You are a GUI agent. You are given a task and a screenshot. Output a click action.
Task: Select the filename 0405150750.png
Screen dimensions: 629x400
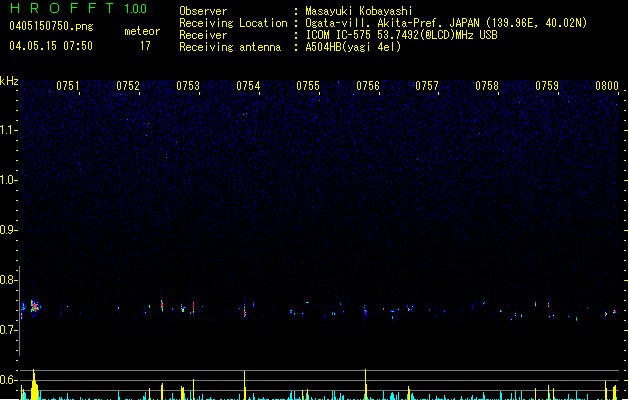(x=51, y=26)
